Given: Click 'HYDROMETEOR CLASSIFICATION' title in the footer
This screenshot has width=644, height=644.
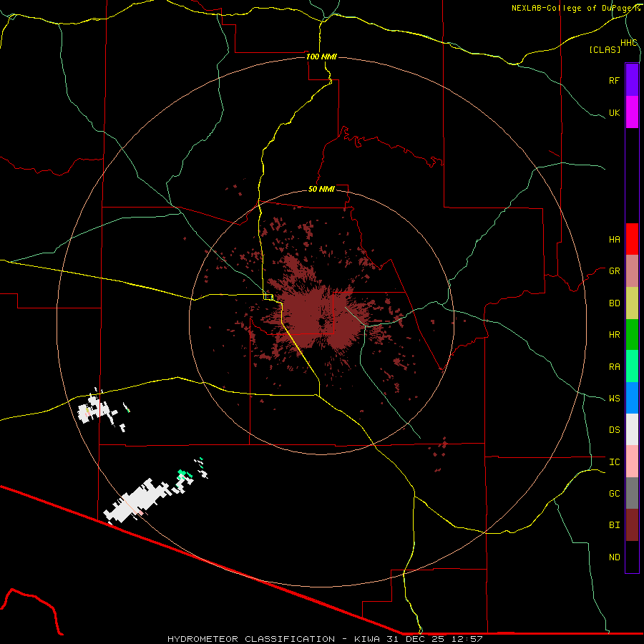Looking at the screenshot, I should (x=251, y=639).
